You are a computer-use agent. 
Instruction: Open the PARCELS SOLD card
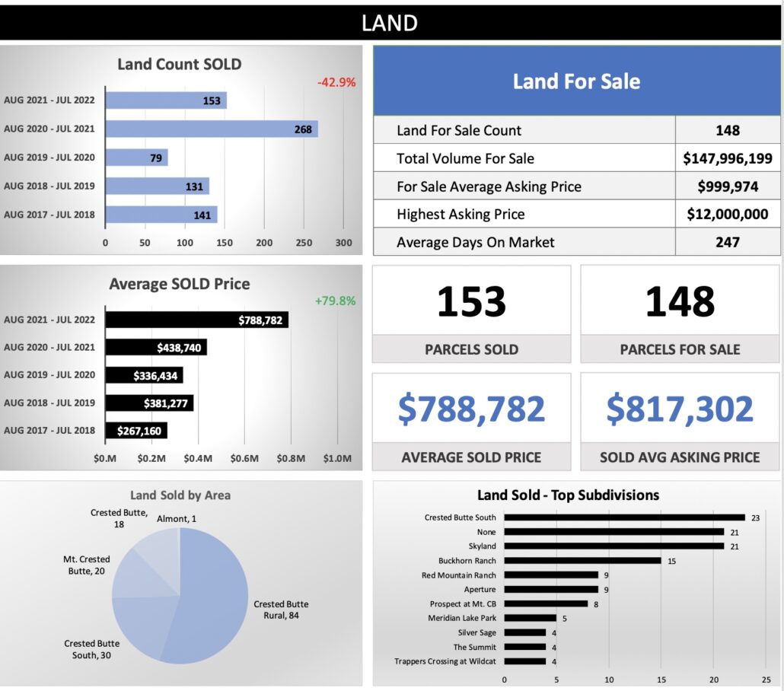click(x=471, y=314)
